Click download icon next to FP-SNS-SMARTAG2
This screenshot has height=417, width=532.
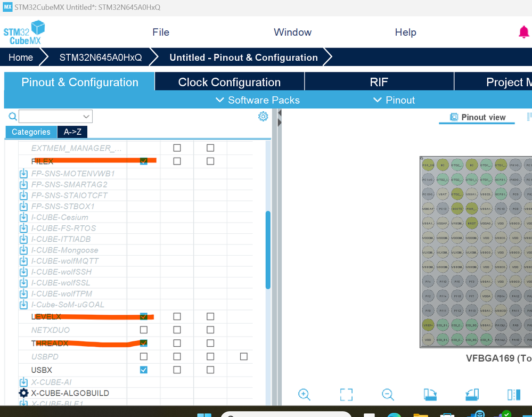(x=23, y=184)
